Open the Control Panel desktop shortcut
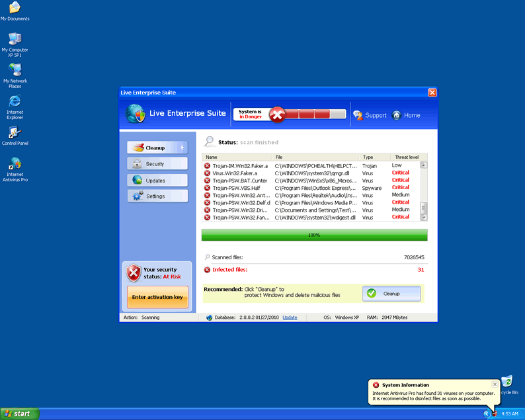This screenshot has height=420, width=525. click(x=15, y=133)
